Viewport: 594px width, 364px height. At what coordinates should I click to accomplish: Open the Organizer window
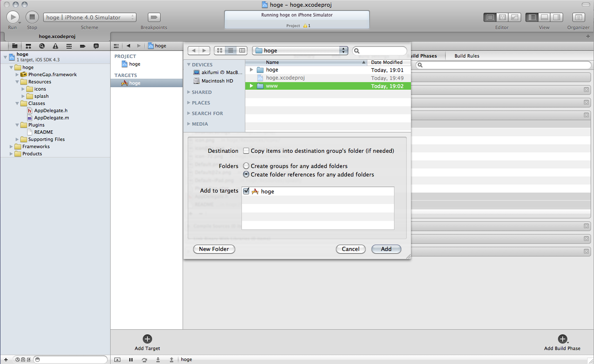(578, 17)
